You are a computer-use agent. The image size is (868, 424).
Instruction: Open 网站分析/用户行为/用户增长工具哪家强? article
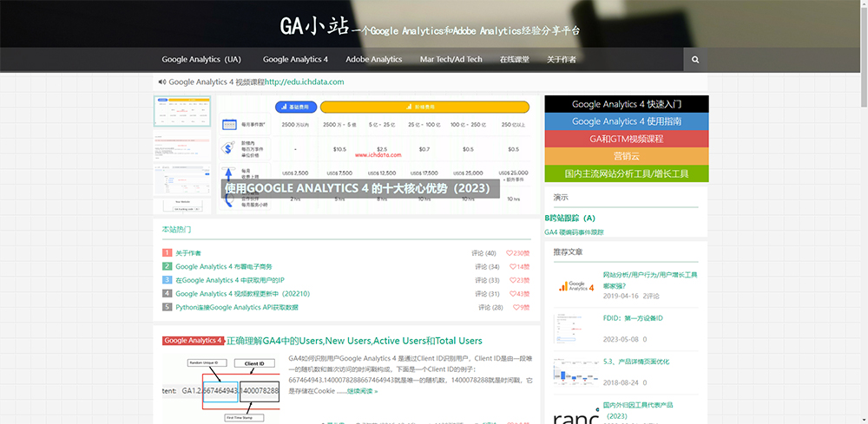pos(650,280)
